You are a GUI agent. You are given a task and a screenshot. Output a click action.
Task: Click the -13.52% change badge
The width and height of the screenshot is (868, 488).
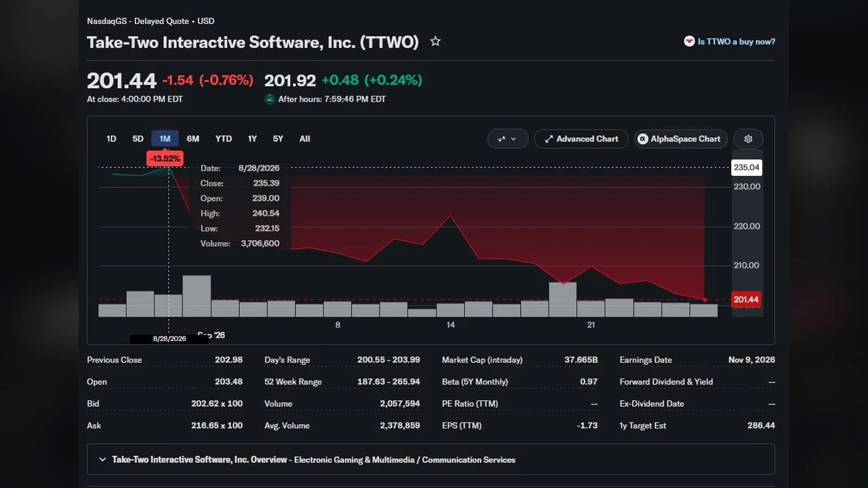pyautogui.click(x=165, y=158)
